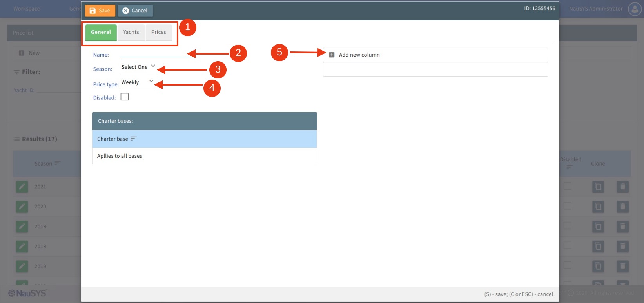The image size is (644, 303).
Task: Click the Filter heading icon in background
Action: click(16, 72)
